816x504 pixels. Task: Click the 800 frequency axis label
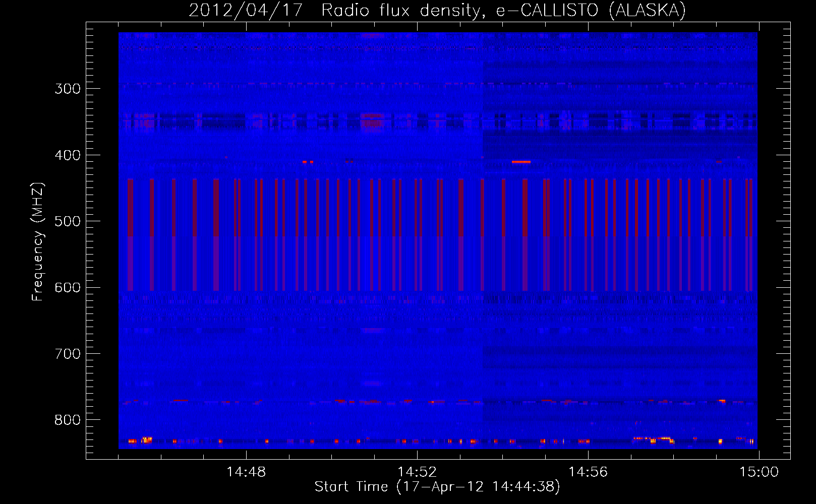pos(68,420)
